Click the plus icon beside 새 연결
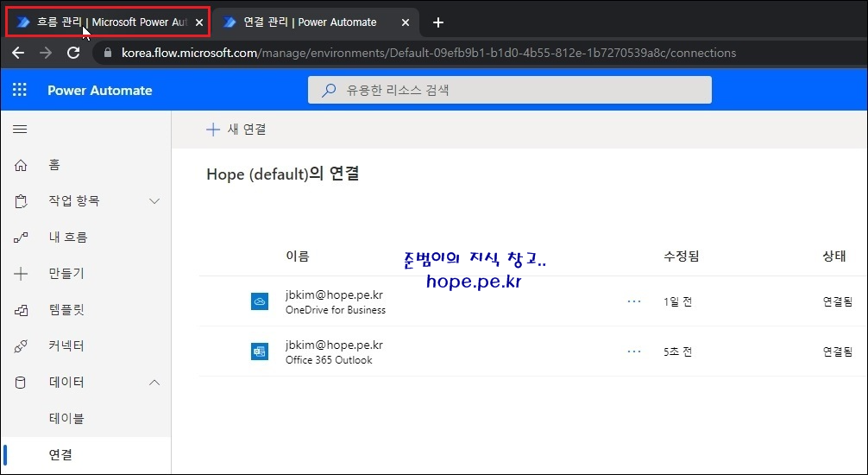The height and width of the screenshot is (475, 868). click(212, 130)
